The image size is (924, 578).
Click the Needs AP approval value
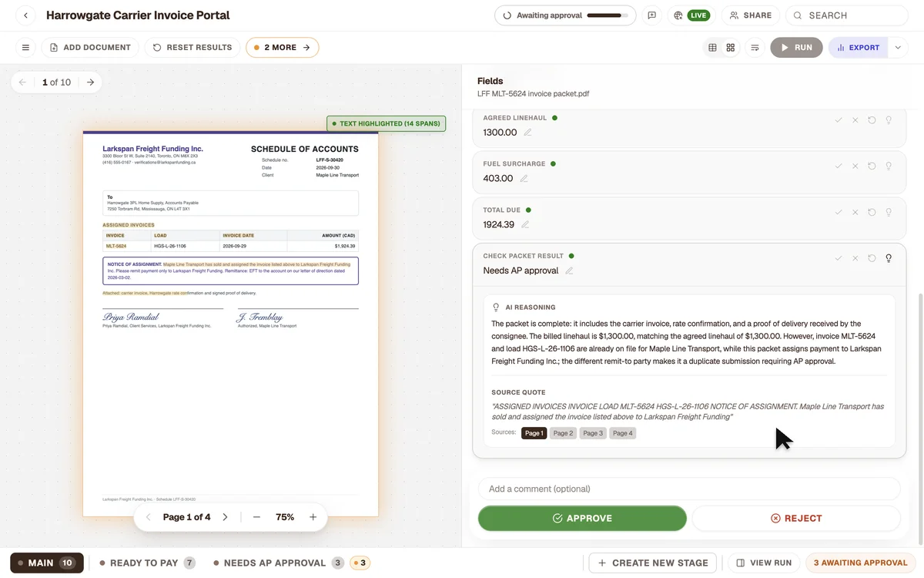(521, 271)
